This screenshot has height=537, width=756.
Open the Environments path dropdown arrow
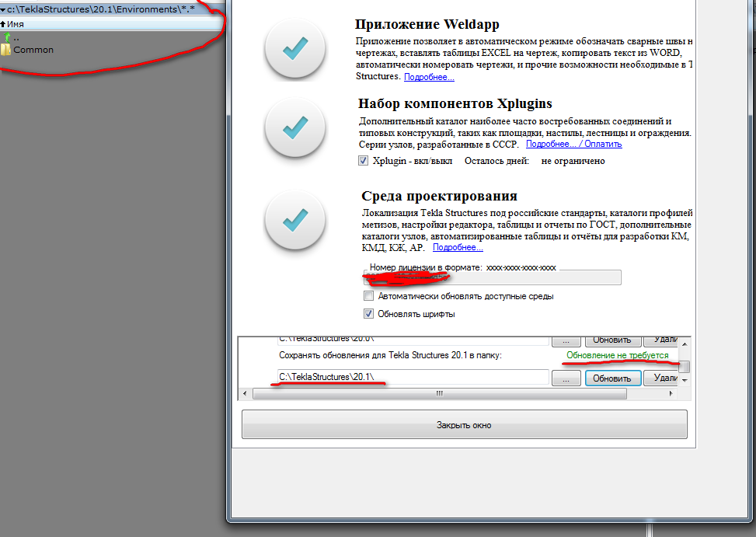coord(3,9)
